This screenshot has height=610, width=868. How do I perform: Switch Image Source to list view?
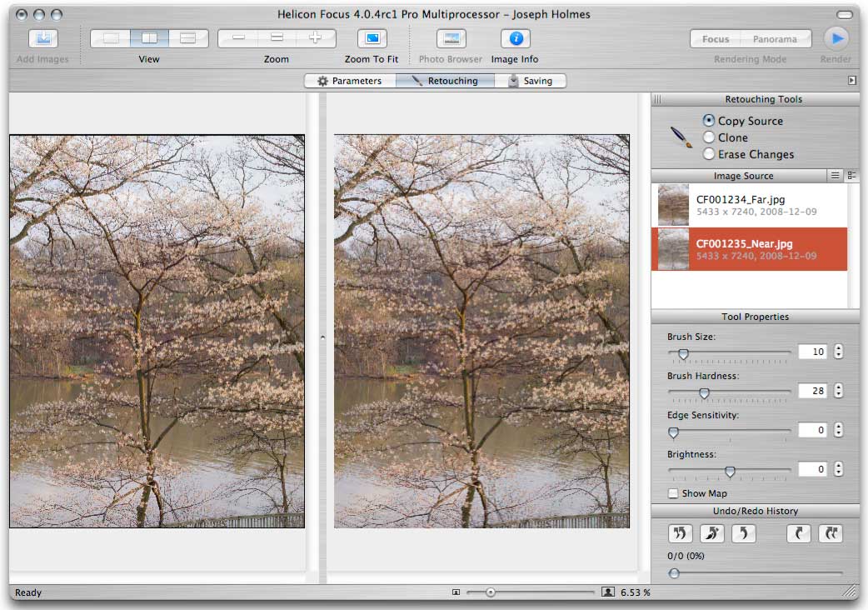tap(836, 176)
